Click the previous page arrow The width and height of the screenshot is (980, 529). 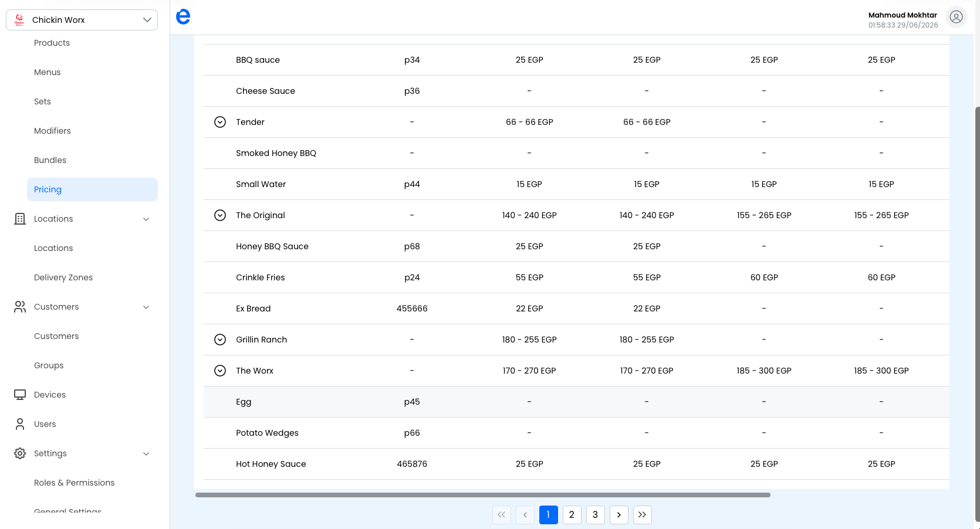pos(525,515)
